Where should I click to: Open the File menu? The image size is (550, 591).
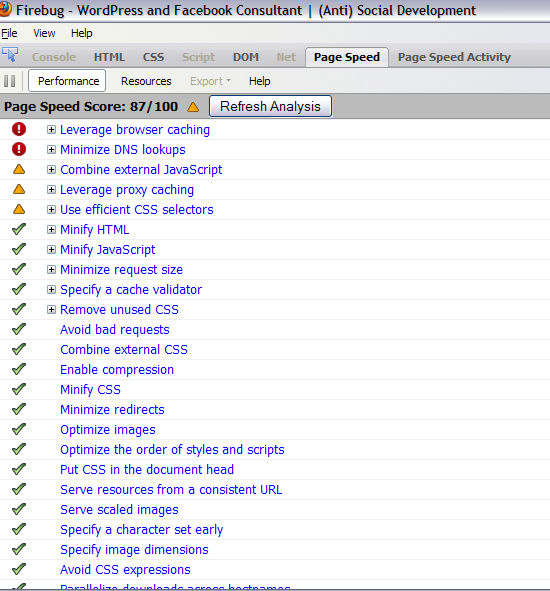(x=9, y=33)
